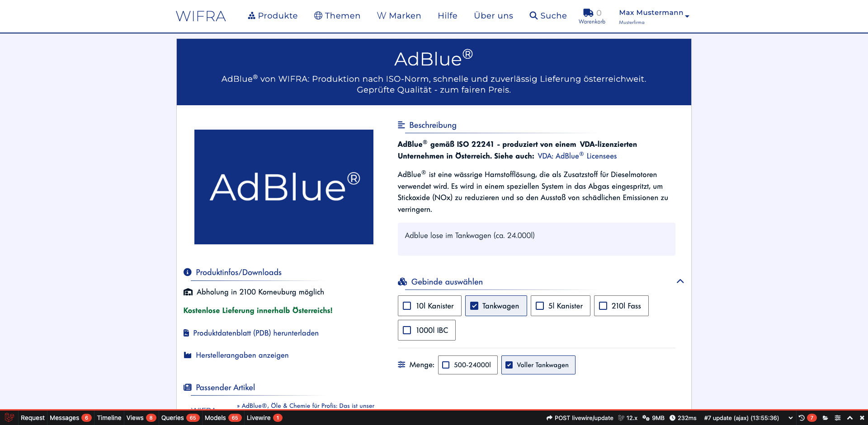Select the 500-24000l quantity checkbox
This screenshot has width=868, height=425.
tap(446, 365)
